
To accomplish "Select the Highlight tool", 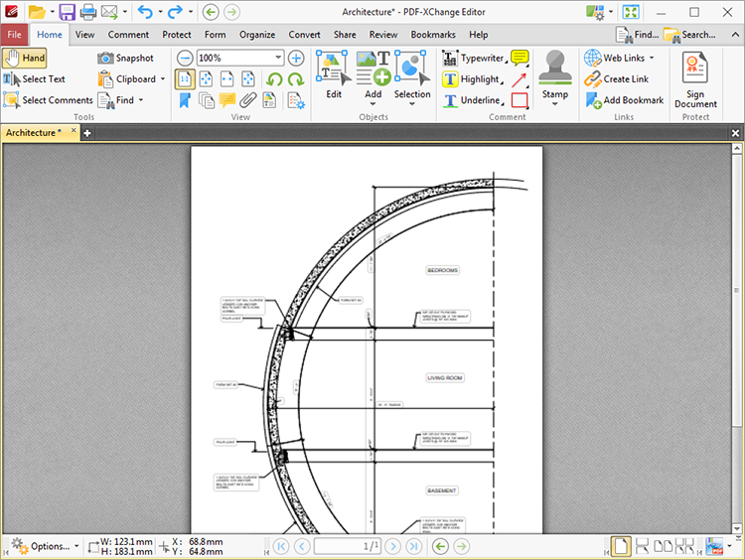I will [x=472, y=78].
